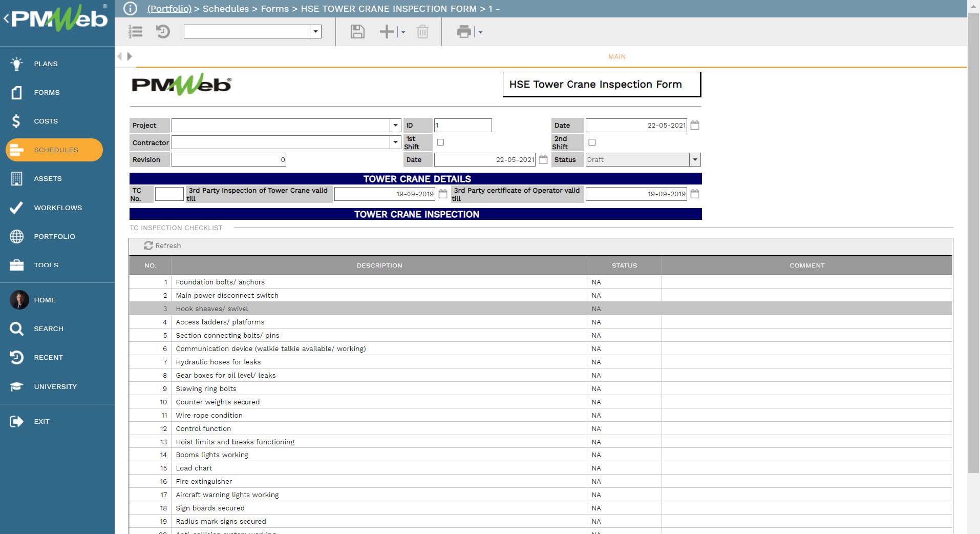Viewport: 980px width, 534px height.
Task: Click the Search magnifier icon
Action: point(16,328)
